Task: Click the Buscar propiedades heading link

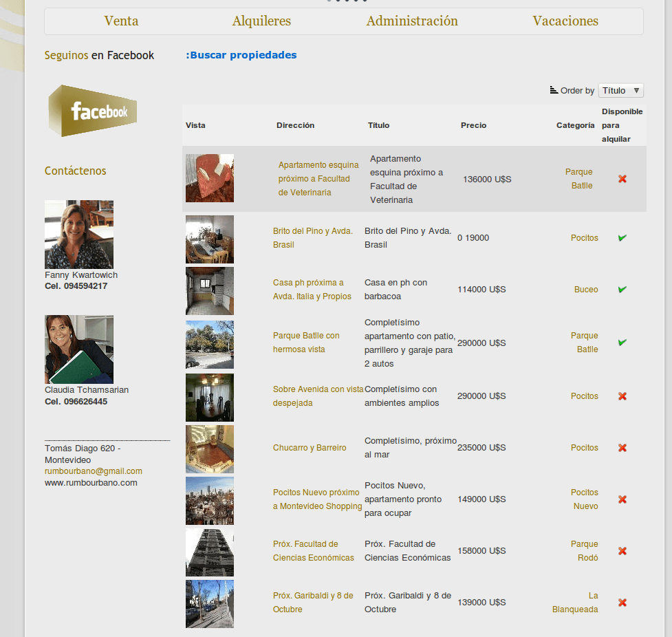Action: point(241,55)
